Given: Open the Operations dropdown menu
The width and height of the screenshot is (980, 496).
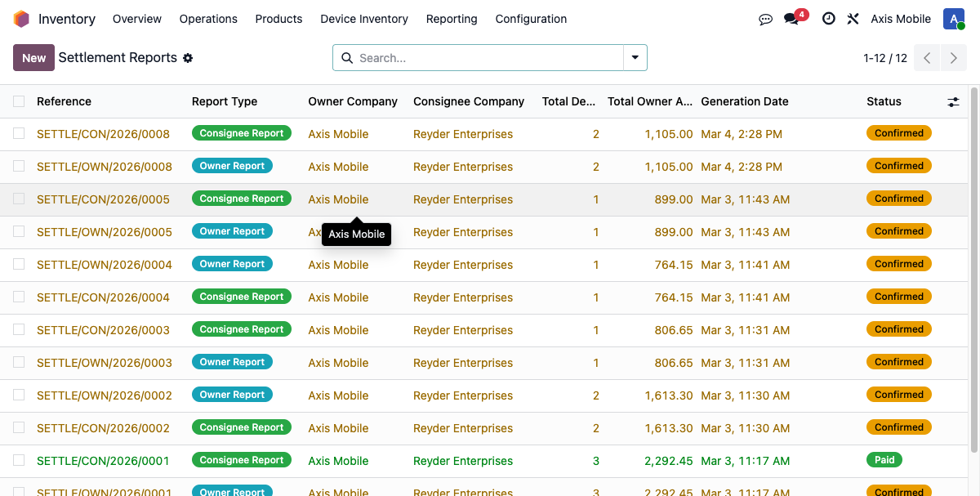Looking at the screenshot, I should tap(208, 19).
